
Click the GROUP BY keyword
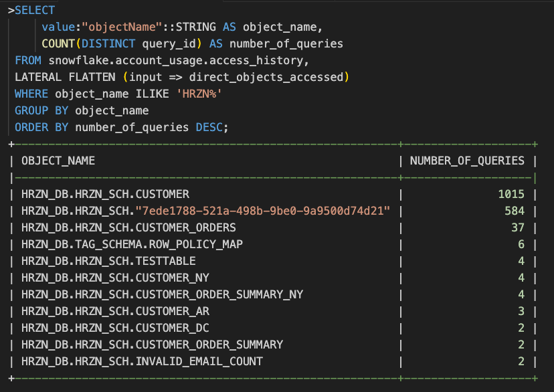[41, 110]
